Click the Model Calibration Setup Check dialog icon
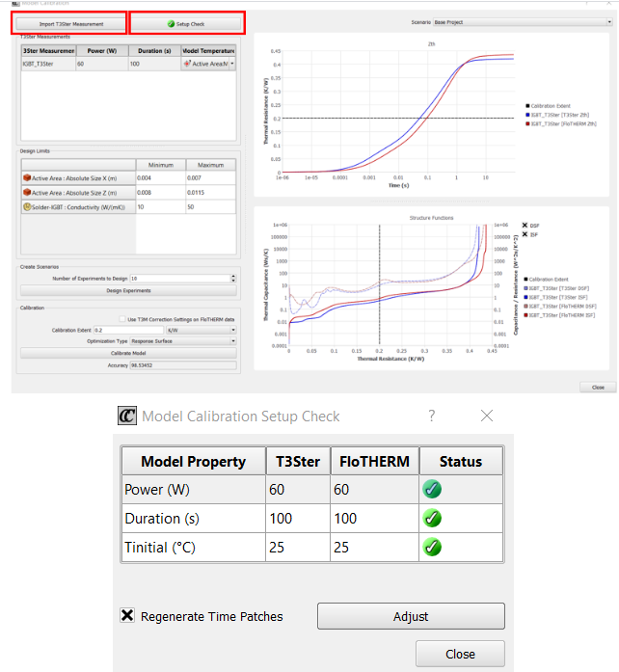Viewport: 619px width, 672px height. 127,416
